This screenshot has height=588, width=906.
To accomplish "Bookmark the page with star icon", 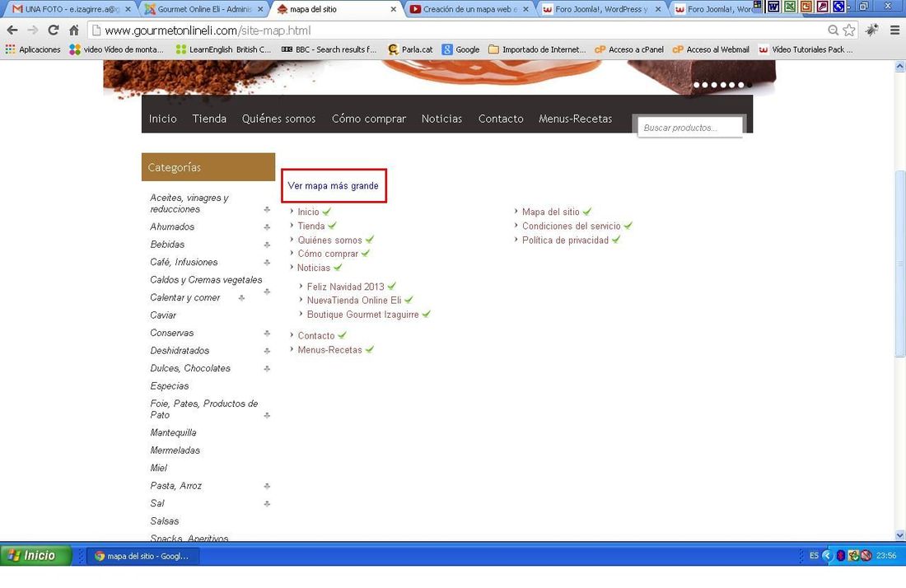I will point(849,30).
